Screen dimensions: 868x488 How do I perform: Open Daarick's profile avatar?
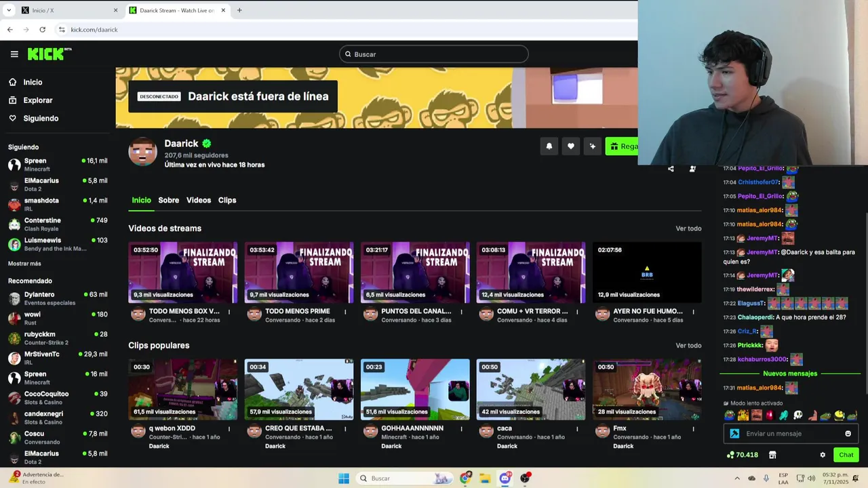pos(142,151)
